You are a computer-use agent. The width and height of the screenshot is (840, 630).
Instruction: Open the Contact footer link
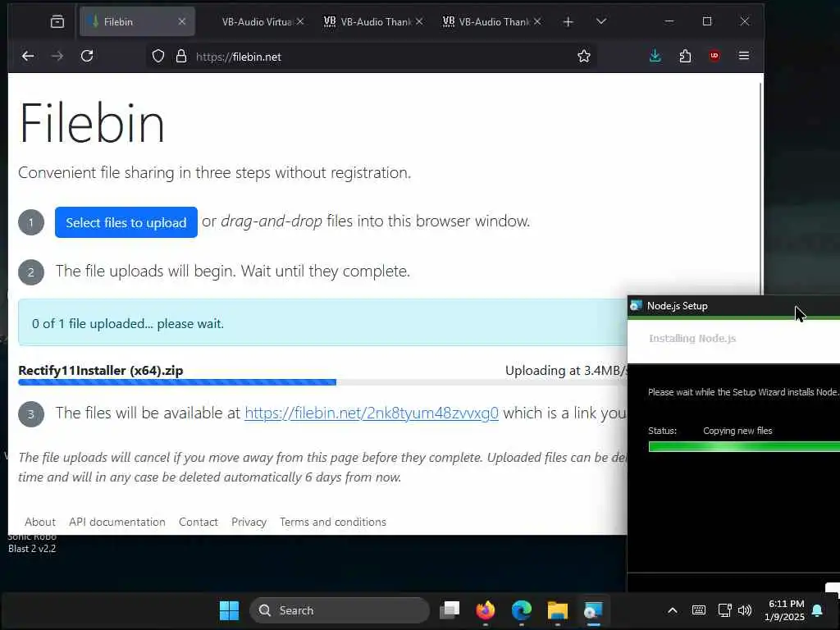pos(199,522)
